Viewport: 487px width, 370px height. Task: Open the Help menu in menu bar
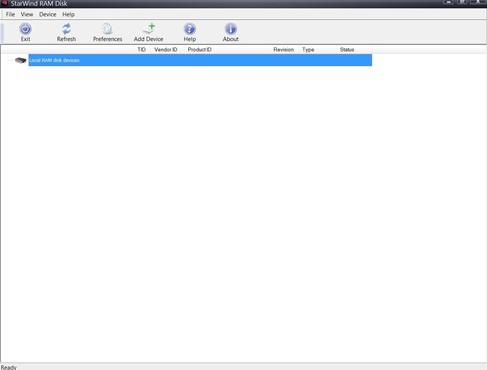point(68,14)
